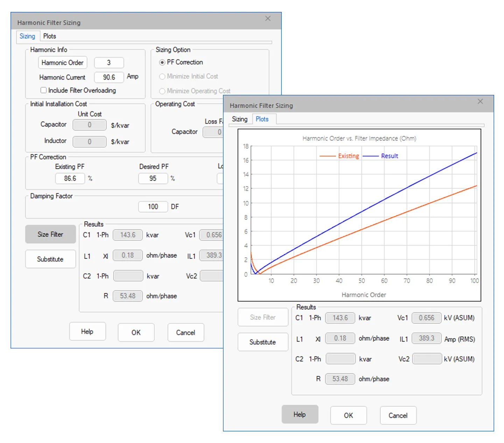
Task: Click the highlighted Help button
Action: 300,414
